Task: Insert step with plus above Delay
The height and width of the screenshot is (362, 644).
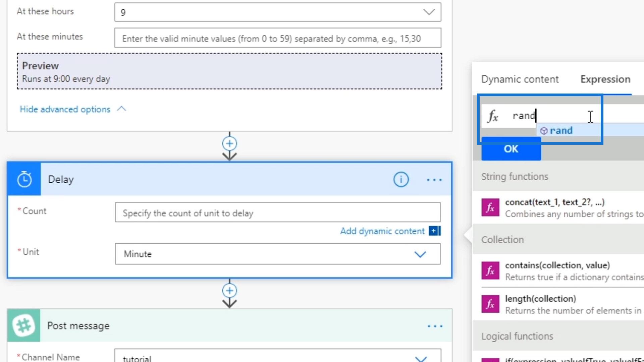Action: pyautogui.click(x=229, y=144)
